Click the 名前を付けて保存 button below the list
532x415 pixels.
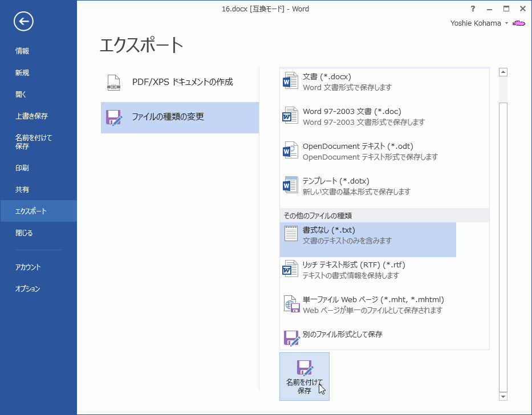[304, 377]
